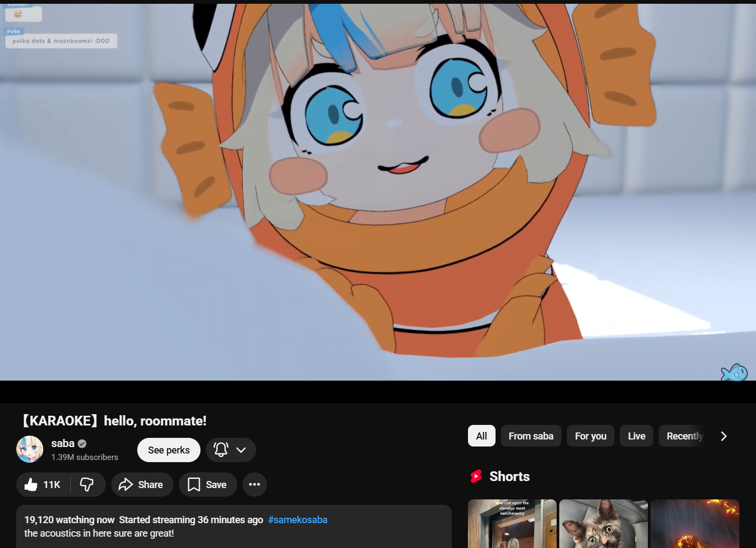Click the 'Shorts' section heading
This screenshot has height=548, width=756.
(x=510, y=477)
